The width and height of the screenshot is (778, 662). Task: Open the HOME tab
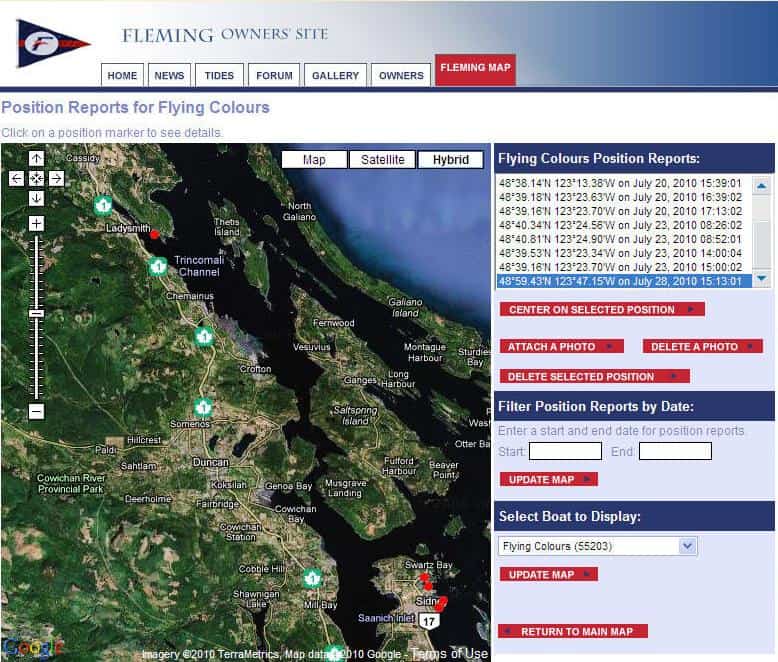click(122, 75)
